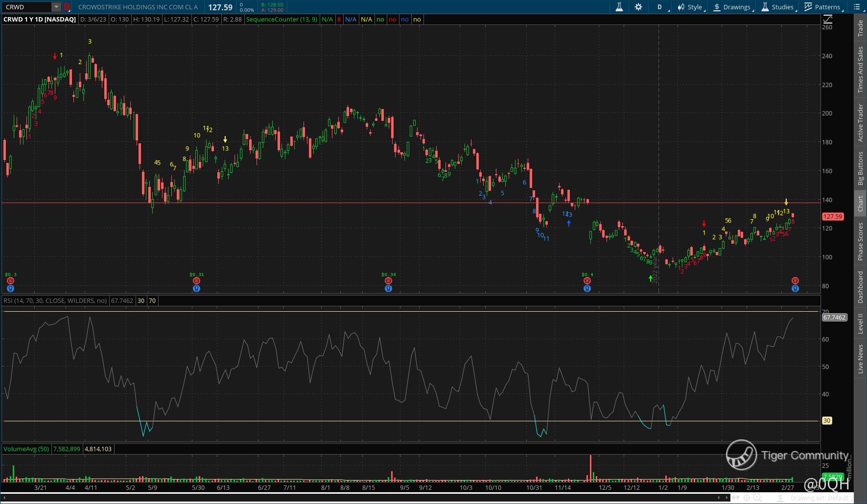The width and height of the screenshot is (867, 504).
Task: Click the crosshair icon in bottom bar
Action: pyautogui.click(x=748, y=498)
